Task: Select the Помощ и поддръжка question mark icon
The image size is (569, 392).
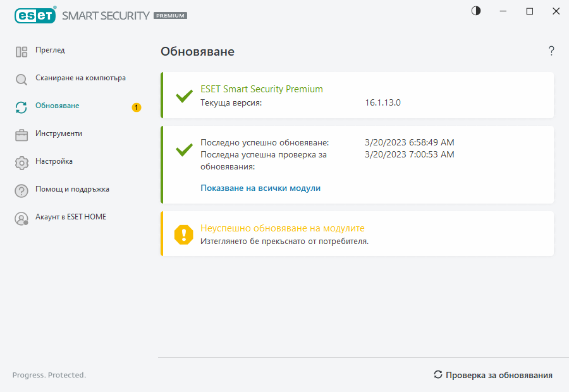Action: click(21, 189)
